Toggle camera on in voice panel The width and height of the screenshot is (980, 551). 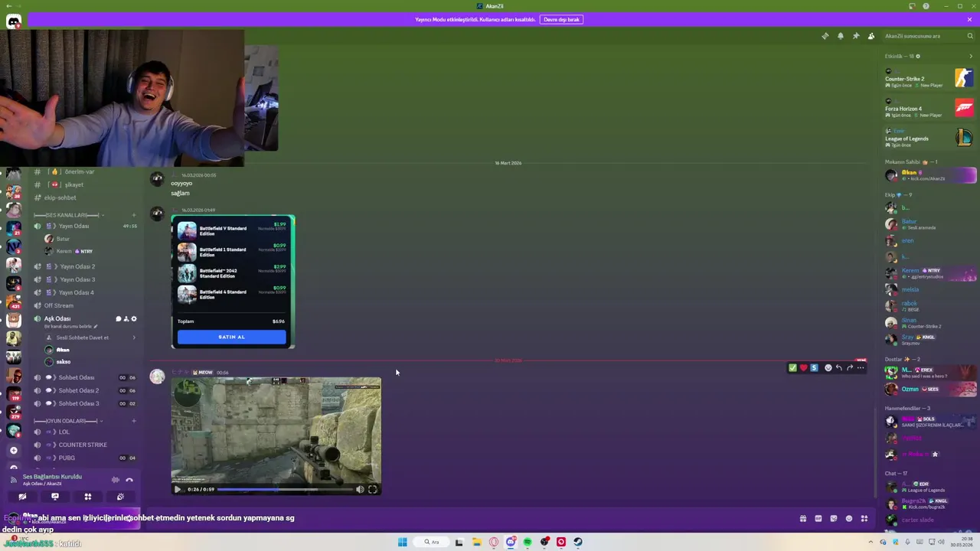22,497
